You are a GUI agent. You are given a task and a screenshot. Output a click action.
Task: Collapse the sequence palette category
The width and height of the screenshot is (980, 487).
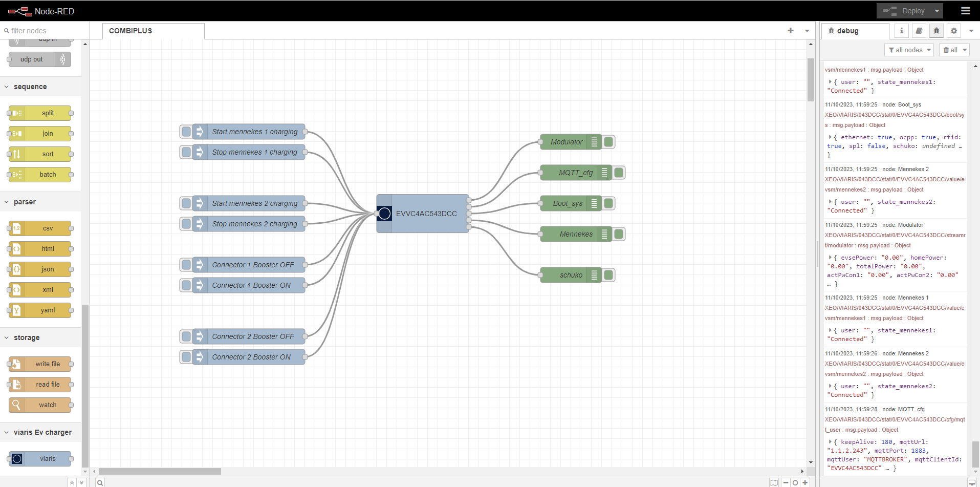[40, 87]
